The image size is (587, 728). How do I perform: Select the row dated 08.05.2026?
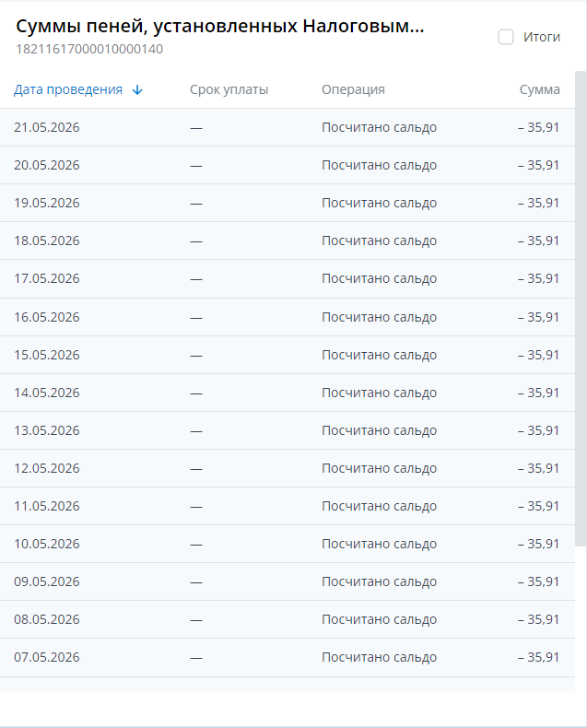(288, 619)
